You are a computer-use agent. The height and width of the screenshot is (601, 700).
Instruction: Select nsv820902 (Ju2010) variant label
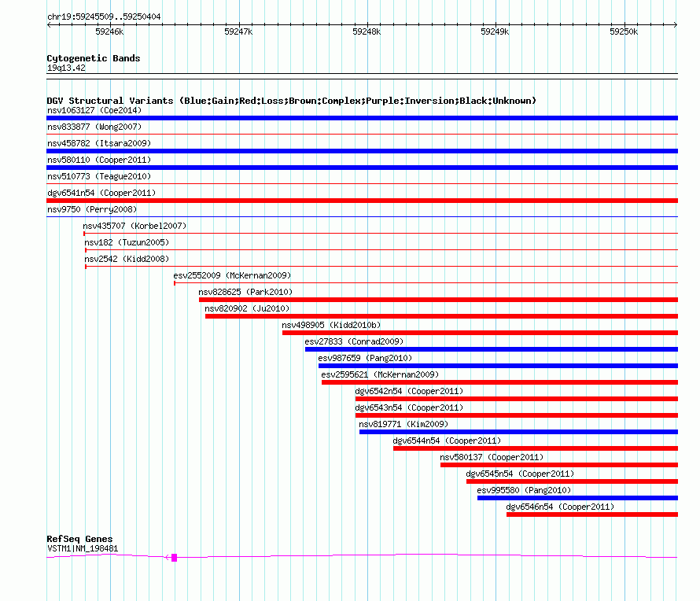[247, 308]
